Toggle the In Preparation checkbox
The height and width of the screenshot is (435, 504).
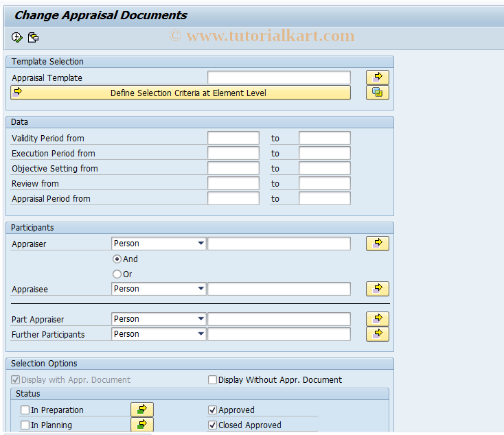coord(25,410)
